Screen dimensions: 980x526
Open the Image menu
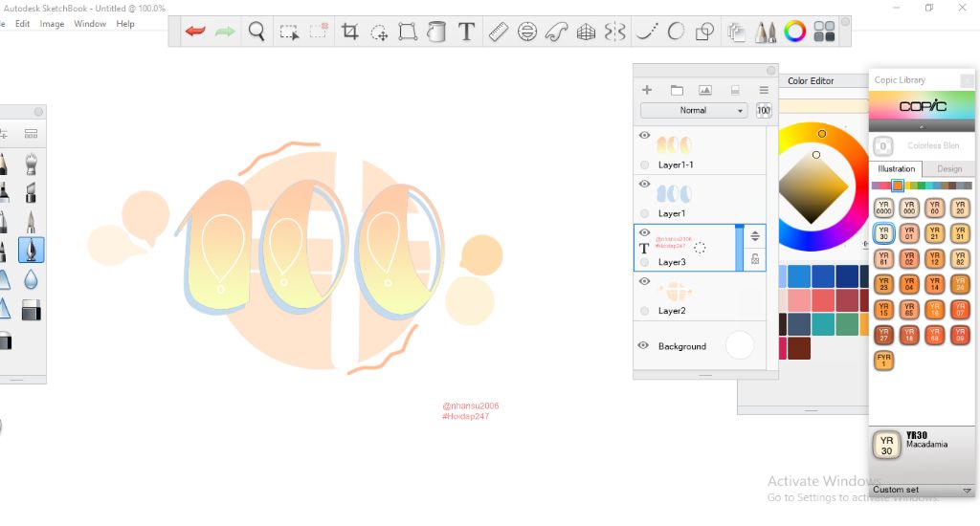pos(52,24)
